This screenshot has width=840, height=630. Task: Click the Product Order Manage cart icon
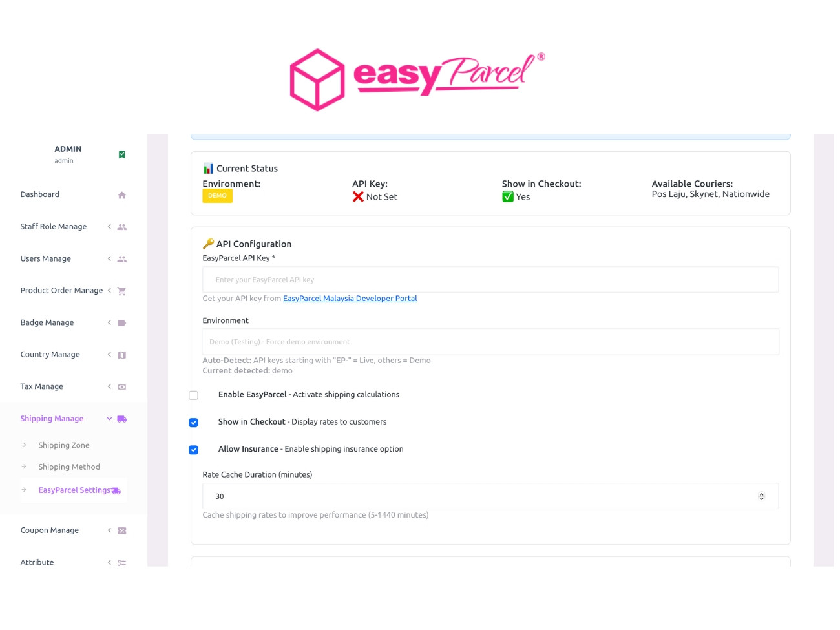click(x=121, y=291)
